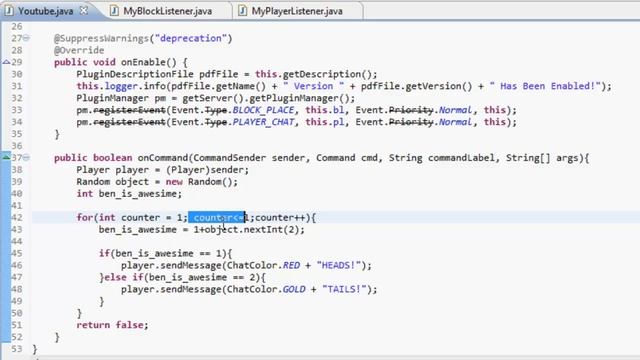Click "String[] args" parameter on line 37
This screenshot has height=360, width=640.
(541, 158)
